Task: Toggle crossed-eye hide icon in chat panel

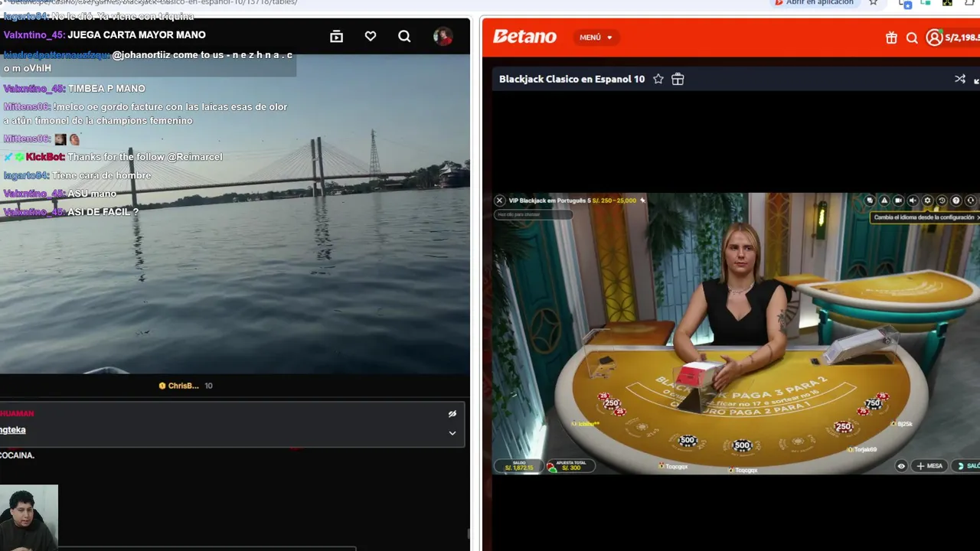Action: (452, 413)
